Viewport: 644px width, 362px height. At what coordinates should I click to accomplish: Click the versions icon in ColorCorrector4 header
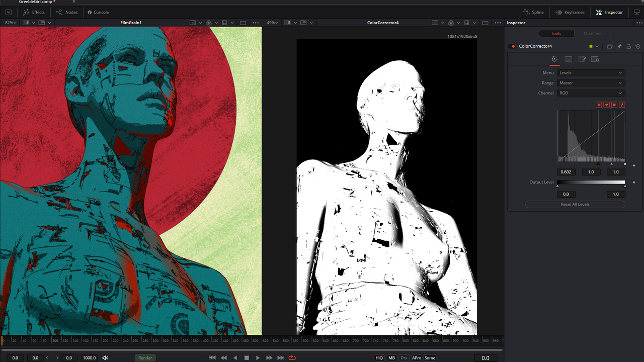pos(609,46)
